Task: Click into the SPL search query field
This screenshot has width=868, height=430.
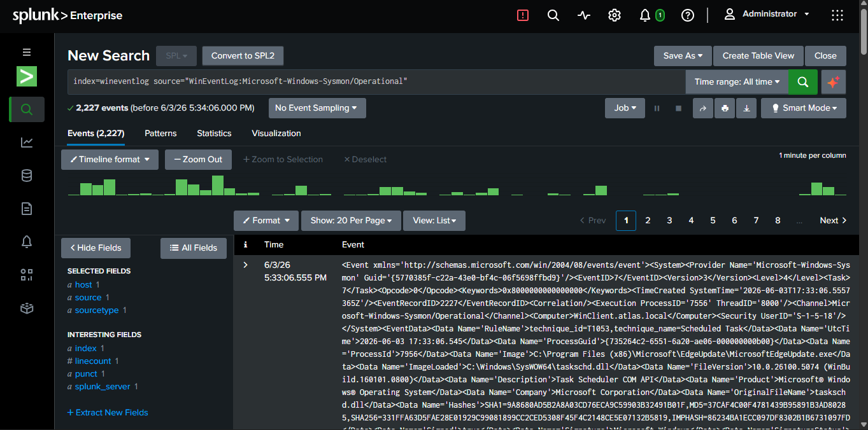Action: click(376, 81)
